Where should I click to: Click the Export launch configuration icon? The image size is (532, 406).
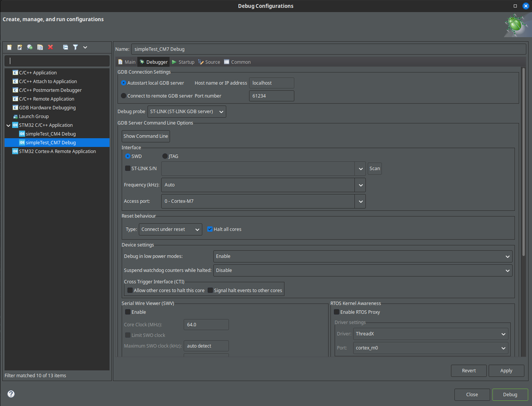(30, 47)
